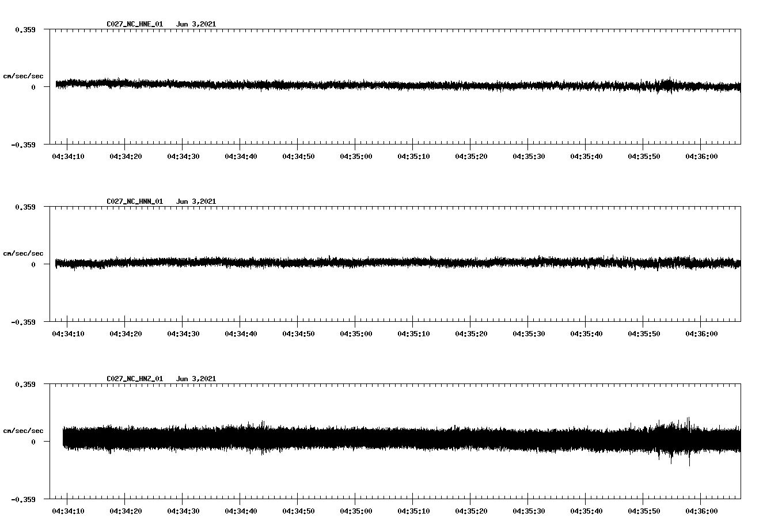Click 04:35:50 time label under HNN plot

coord(644,334)
